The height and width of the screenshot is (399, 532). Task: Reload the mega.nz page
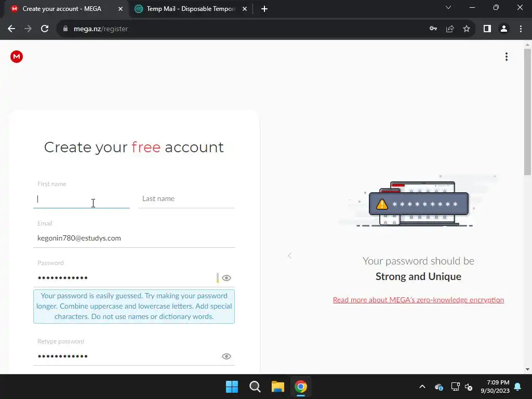(45, 29)
